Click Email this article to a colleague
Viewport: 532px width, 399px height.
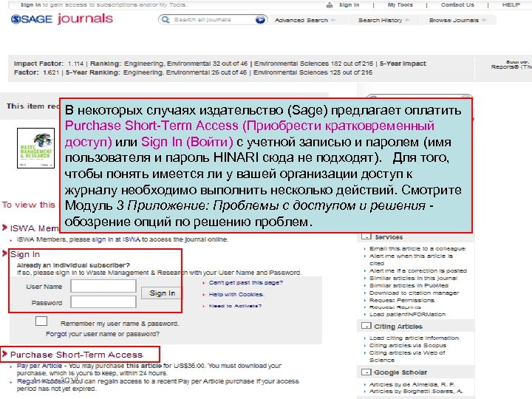(417, 248)
